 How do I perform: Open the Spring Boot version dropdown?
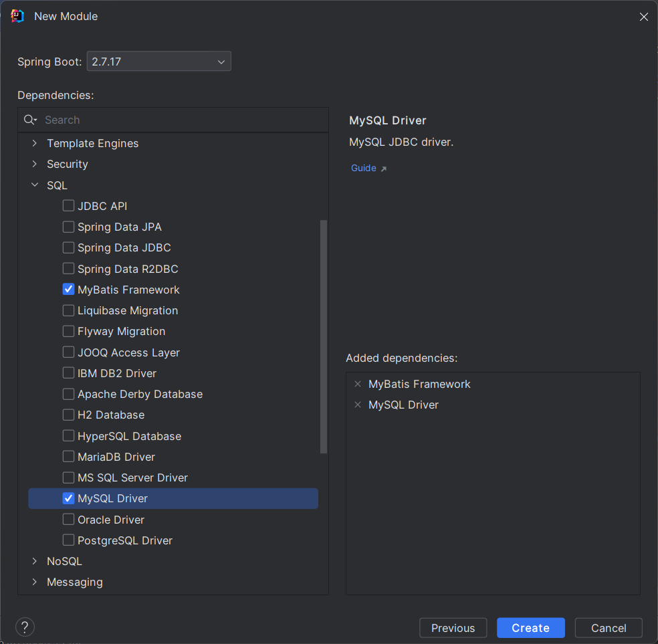pyautogui.click(x=159, y=62)
